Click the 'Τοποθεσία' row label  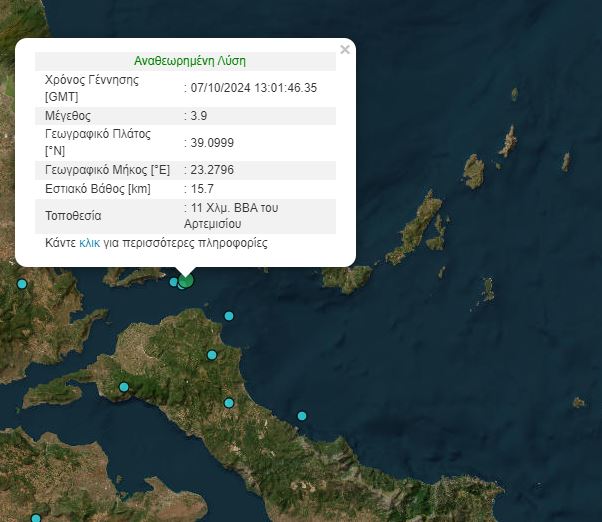[74, 216]
